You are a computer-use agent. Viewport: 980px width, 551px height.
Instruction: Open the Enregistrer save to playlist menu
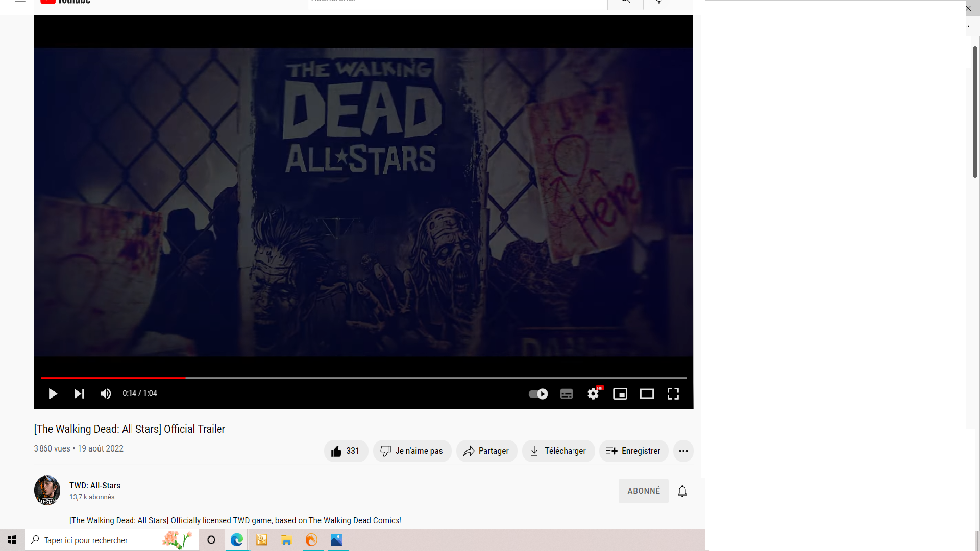(633, 451)
